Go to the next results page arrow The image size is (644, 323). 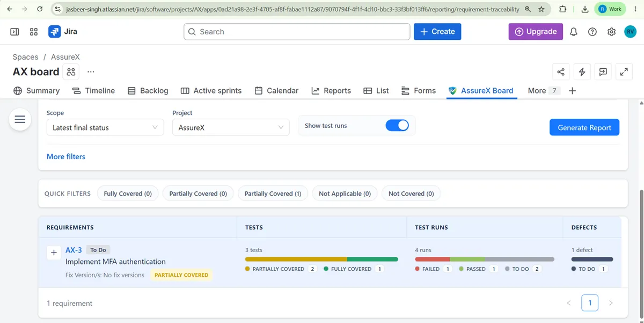(x=611, y=303)
